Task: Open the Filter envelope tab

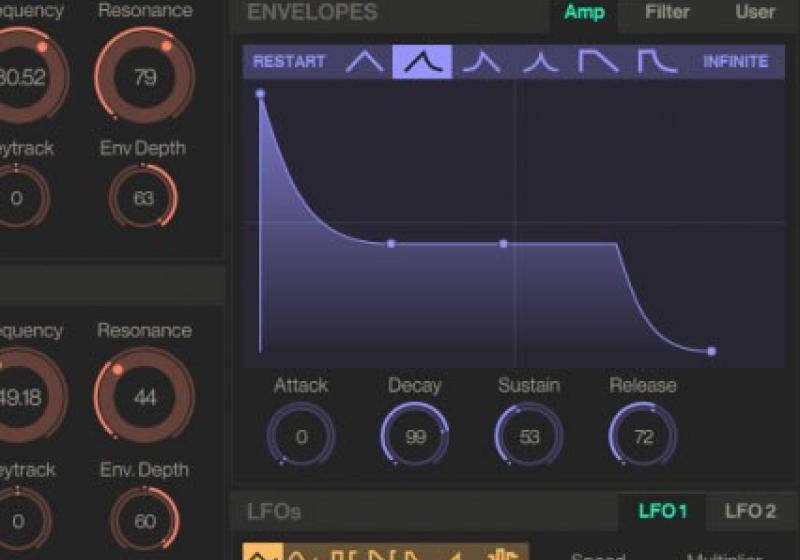Action: (667, 13)
